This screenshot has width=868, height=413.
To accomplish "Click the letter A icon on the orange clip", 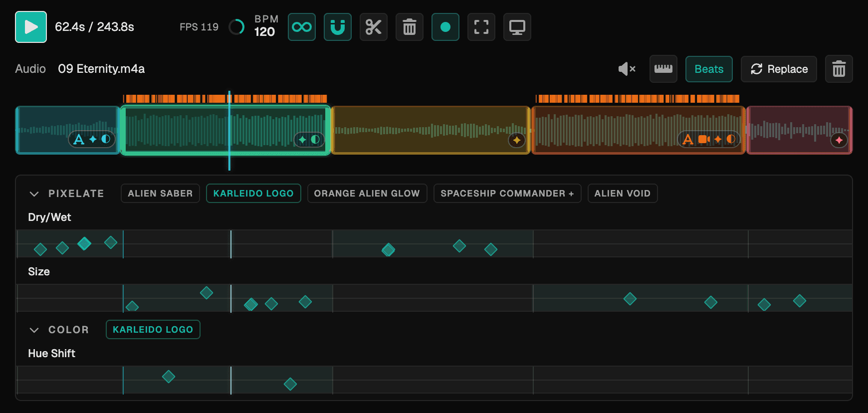I will tap(688, 139).
